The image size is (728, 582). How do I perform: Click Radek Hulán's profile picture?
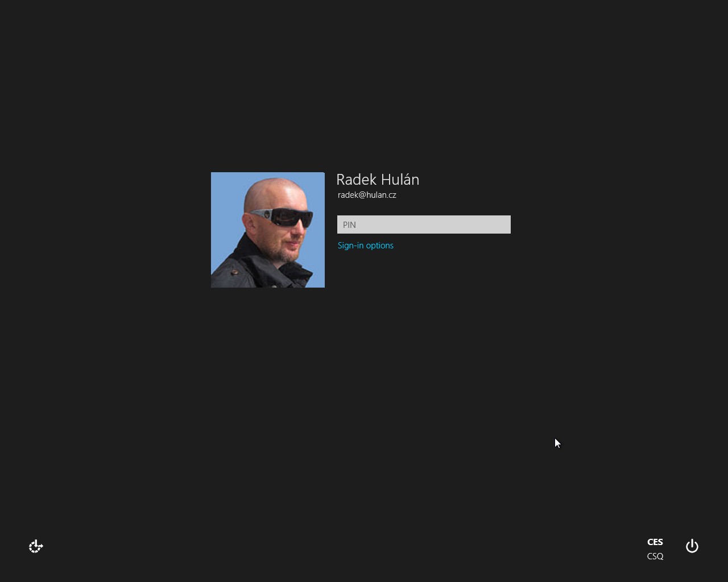[268, 230]
